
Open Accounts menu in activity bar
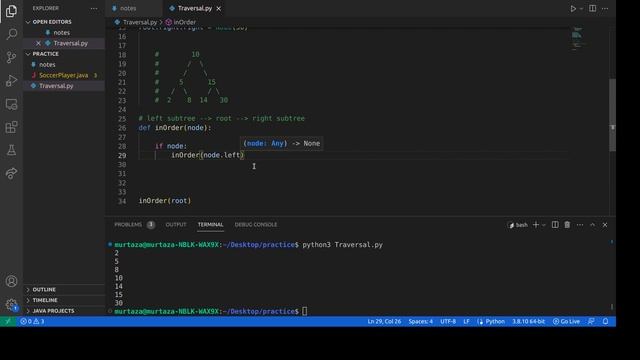(11, 281)
